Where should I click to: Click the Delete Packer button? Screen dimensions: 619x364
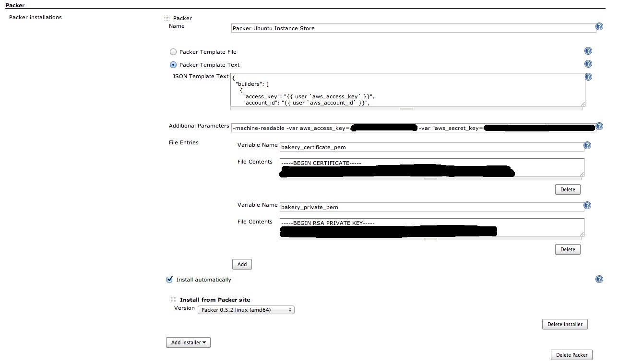pyautogui.click(x=571, y=354)
